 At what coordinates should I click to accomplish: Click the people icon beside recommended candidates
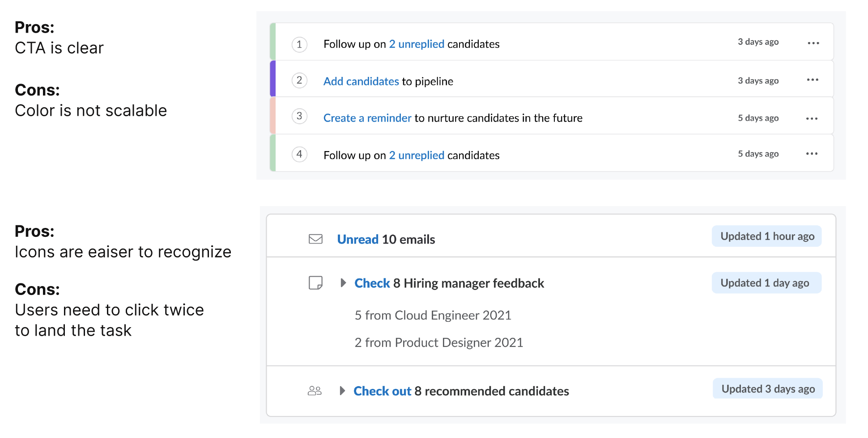point(315,391)
